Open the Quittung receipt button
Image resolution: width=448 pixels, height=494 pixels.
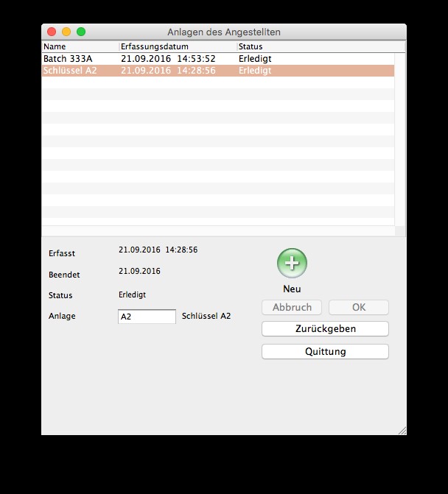click(325, 351)
